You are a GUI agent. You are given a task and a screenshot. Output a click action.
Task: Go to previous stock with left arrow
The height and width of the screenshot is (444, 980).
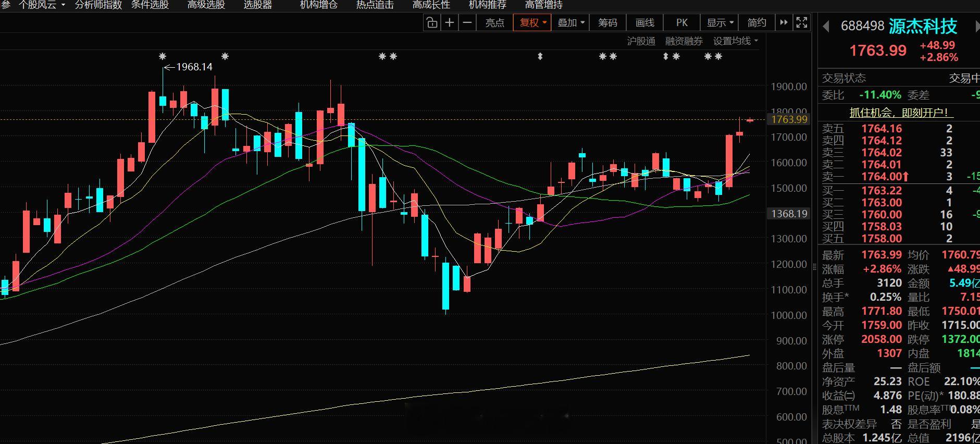point(826,27)
